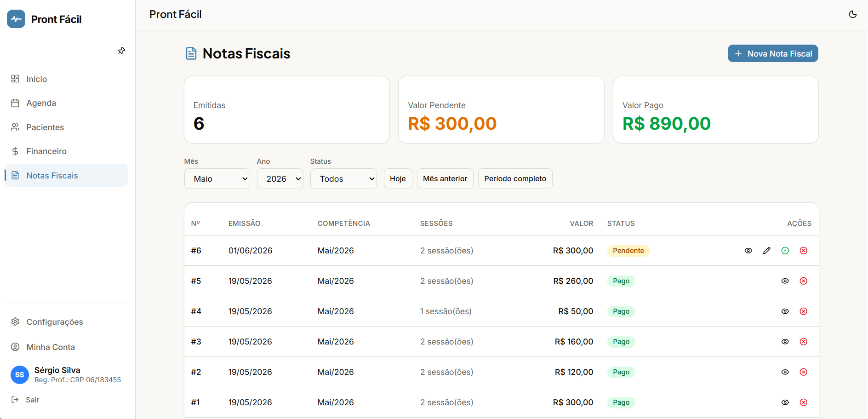View invoice #3 with the eye icon

(785, 342)
